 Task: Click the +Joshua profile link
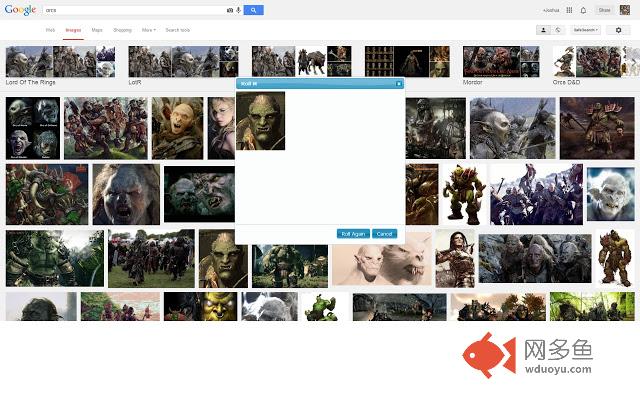click(x=551, y=10)
